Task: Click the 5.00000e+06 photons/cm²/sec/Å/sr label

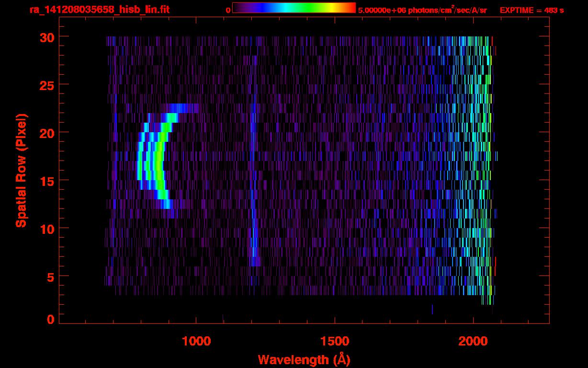Action: tap(422, 10)
